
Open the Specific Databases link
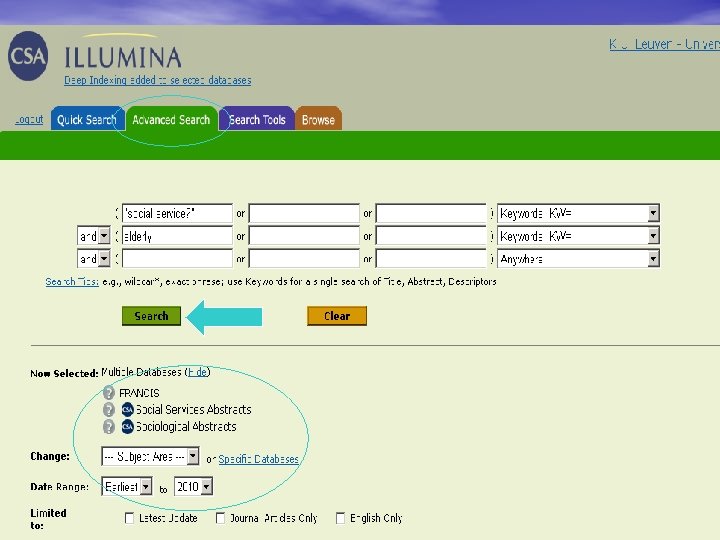[x=259, y=459]
